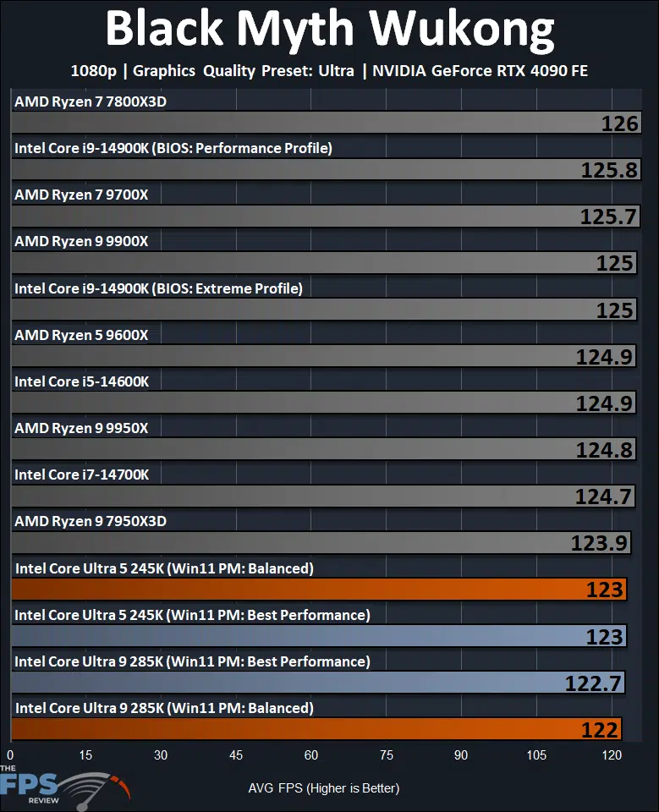Click the blue Ultra 5 245K Best Performance bar
Image resolution: width=659 pixels, height=812 pixels.
coord(319,636)
